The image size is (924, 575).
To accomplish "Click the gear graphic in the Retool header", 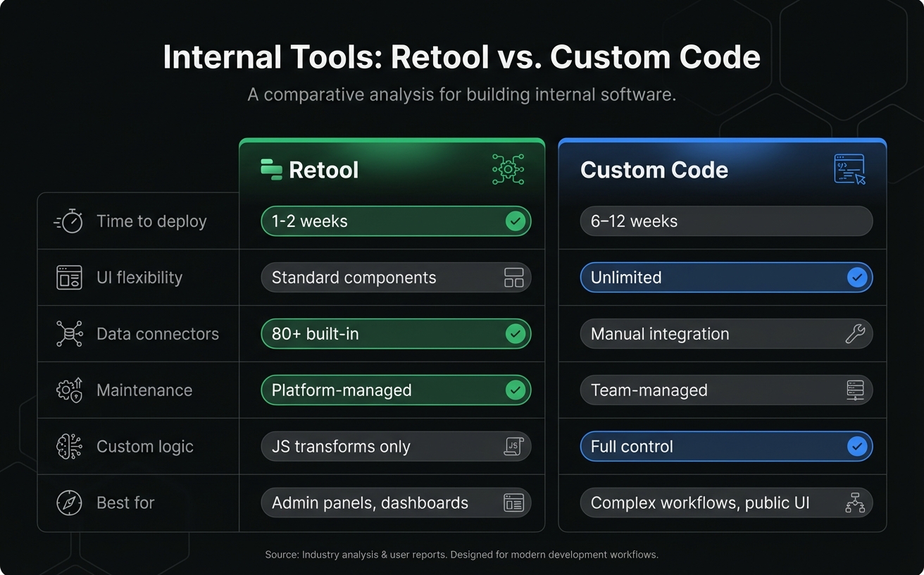I will tap(507, 169).
